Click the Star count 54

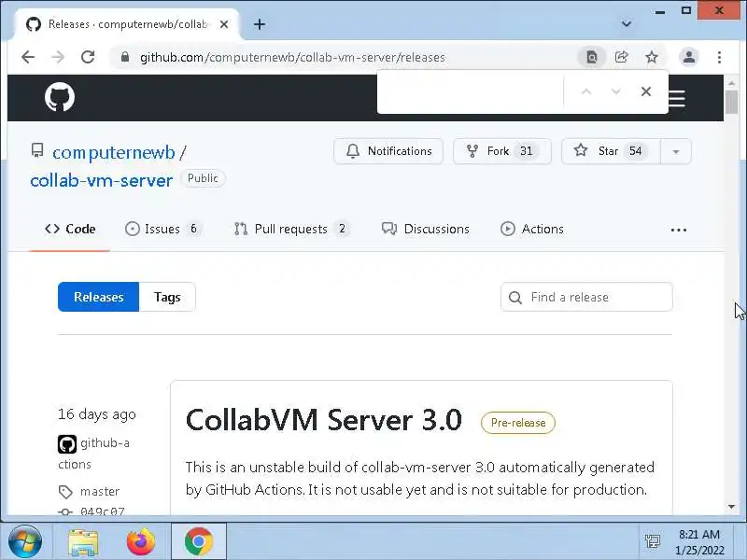(x=636, y=151)
